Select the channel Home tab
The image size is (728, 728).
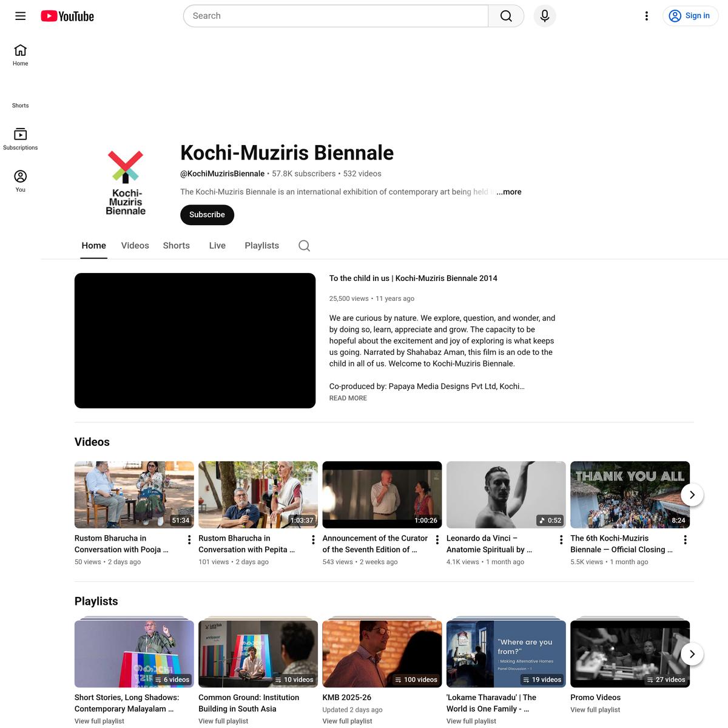[94, 246]
